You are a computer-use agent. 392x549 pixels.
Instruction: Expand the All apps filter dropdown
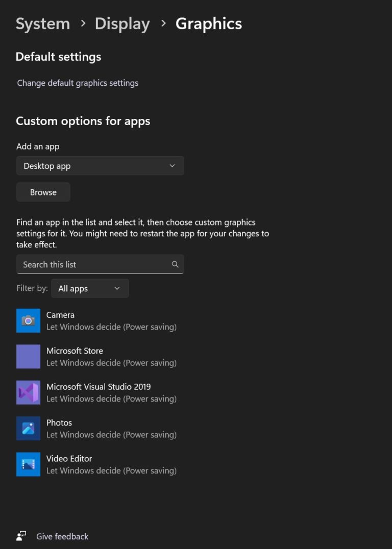90,288
